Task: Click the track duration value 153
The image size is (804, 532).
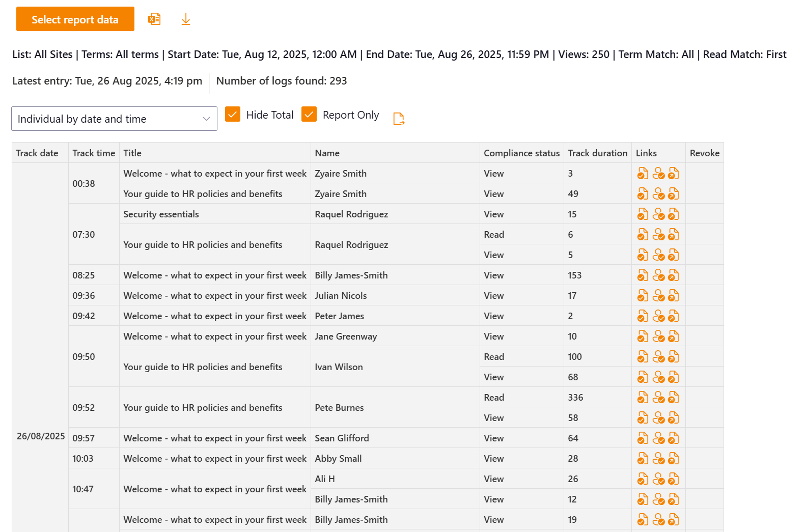Action: coord(575,275)
